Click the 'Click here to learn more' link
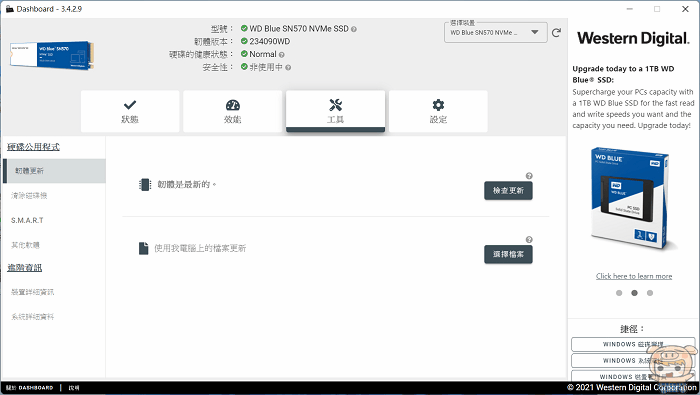700x395 pixels. tap(634, 276)
